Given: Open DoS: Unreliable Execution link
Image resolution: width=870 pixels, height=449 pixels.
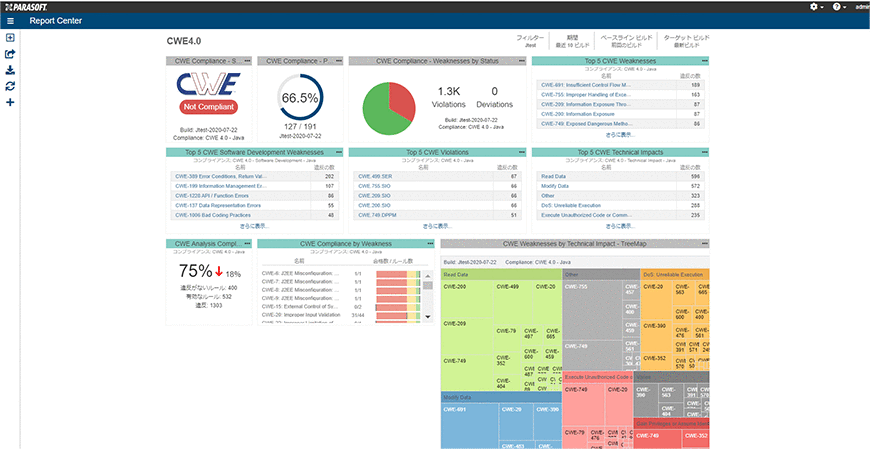Looking at the screenshot, I should click(571, 205).
